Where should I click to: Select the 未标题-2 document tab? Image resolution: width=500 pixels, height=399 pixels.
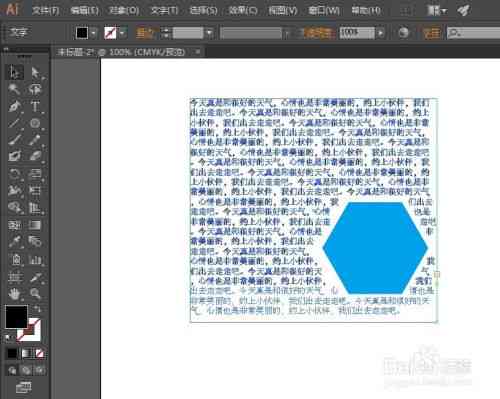pos(121,52)
